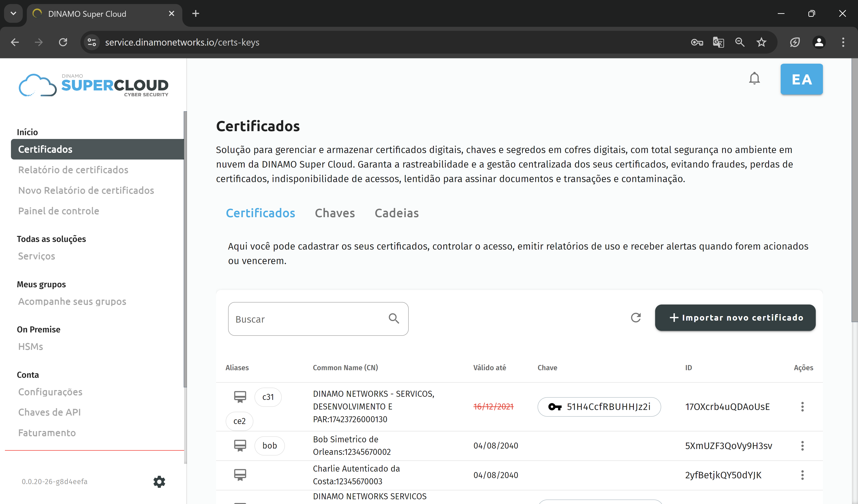
Task: Switch to the Chaves tab
Action: point(335,213)
